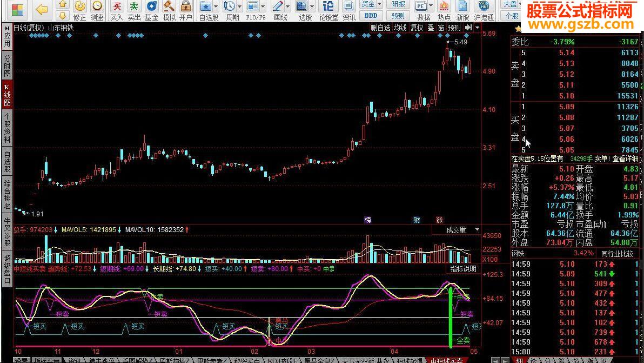Click 删自选 to remove from watchlist
Viewport: 644px width, 363px height.
pos(380,28)
